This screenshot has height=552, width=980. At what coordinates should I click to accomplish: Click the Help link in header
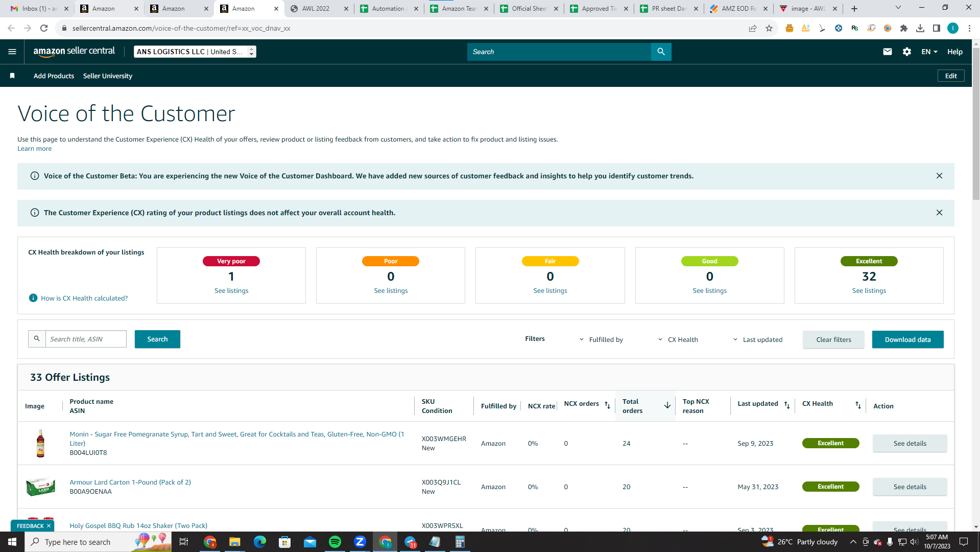[x=954, y=52]
